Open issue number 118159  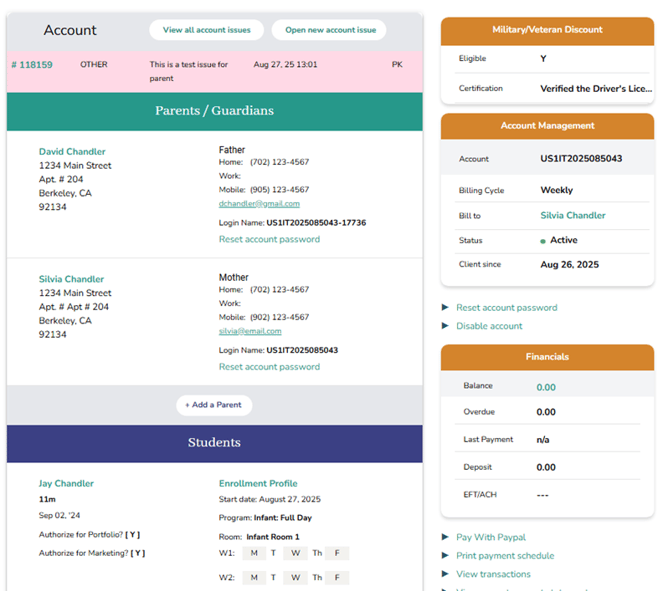click(x=32, y=65)
